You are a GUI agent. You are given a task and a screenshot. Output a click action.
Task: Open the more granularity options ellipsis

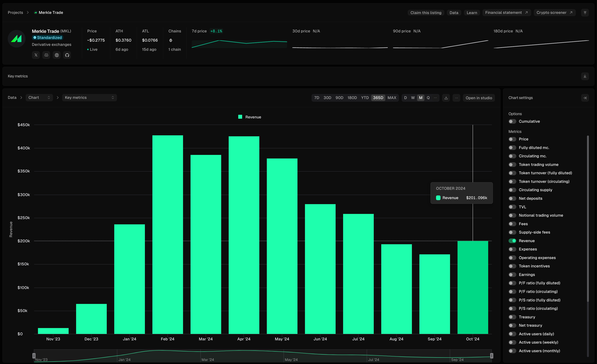point(435,98)
